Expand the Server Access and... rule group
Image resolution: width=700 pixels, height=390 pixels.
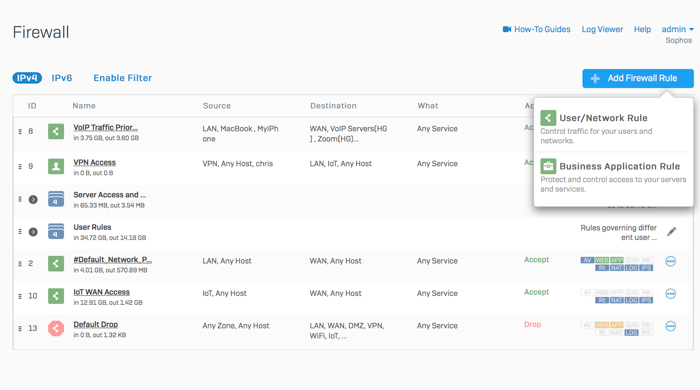pyautogui.click(x=33, y=199)
